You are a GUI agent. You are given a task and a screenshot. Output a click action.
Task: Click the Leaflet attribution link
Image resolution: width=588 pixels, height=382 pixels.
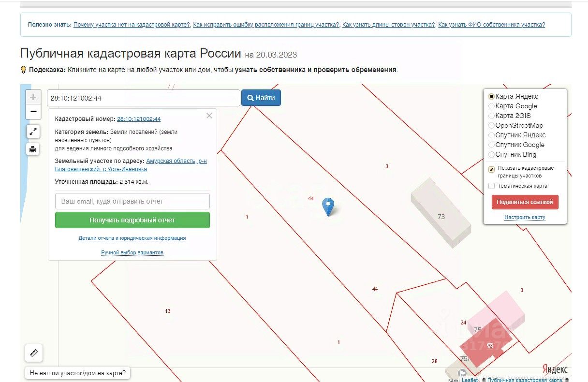pyautogui.click(x=470, y=380)
